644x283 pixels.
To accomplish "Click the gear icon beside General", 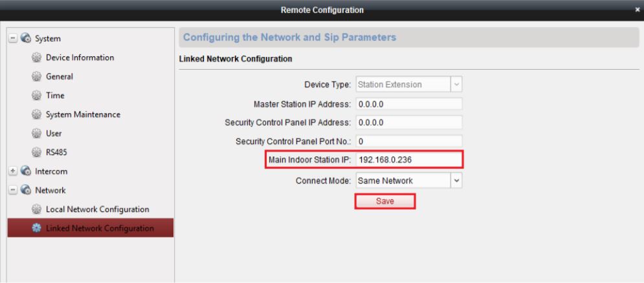I will 37,77.
